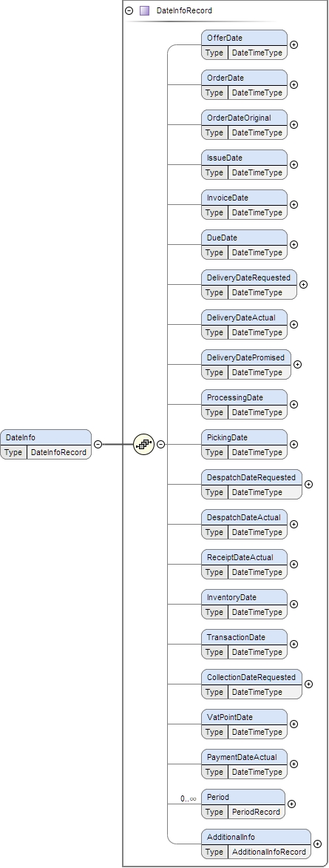Viewport: 329px width, 868px height.
Task: Expand the VatPointDate plus icon
Action: (294, 724)
